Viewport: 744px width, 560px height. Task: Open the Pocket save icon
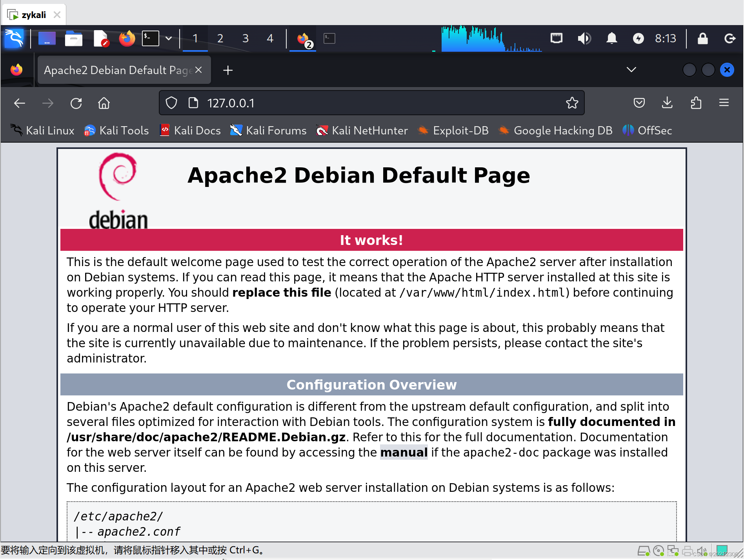639,103
